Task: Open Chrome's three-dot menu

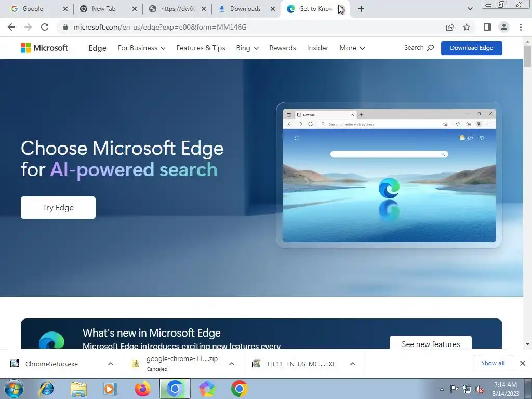Action: pos(521,27)
